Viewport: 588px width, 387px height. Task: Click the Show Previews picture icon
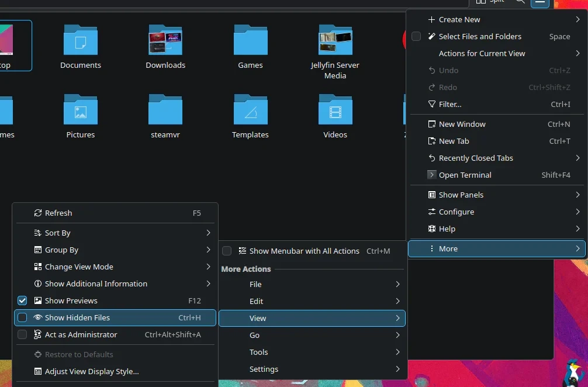[38, 300]
